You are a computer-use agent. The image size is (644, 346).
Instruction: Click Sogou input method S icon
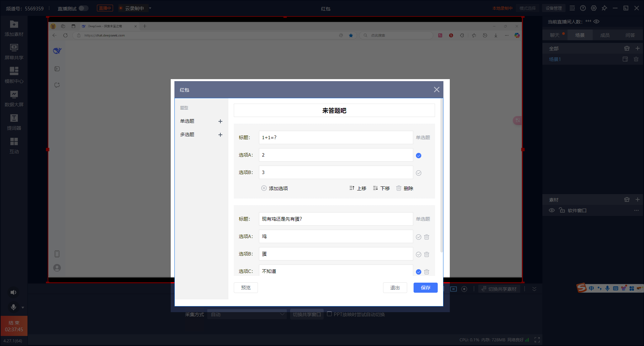[582, 288]
